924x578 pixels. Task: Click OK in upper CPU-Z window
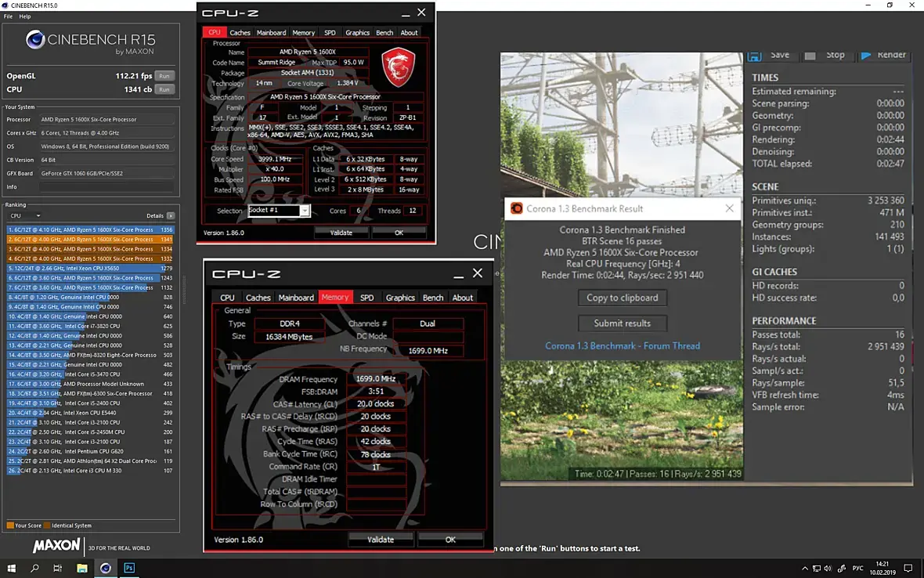click(399, 233)
